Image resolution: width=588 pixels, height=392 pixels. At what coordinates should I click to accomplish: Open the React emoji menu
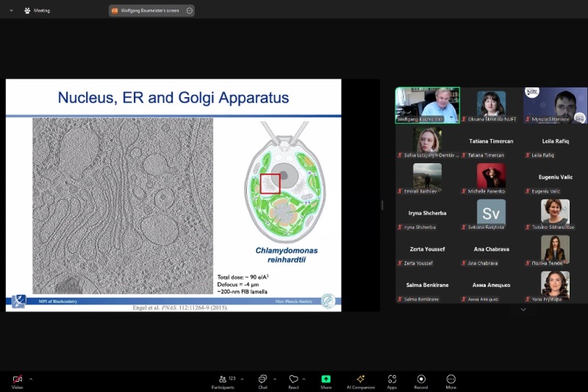click(x=293, y=379)
